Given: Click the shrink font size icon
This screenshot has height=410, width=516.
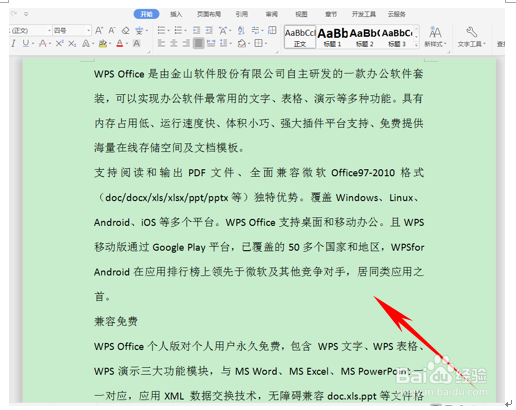Looking at the screenshot, I should (112, 31).
